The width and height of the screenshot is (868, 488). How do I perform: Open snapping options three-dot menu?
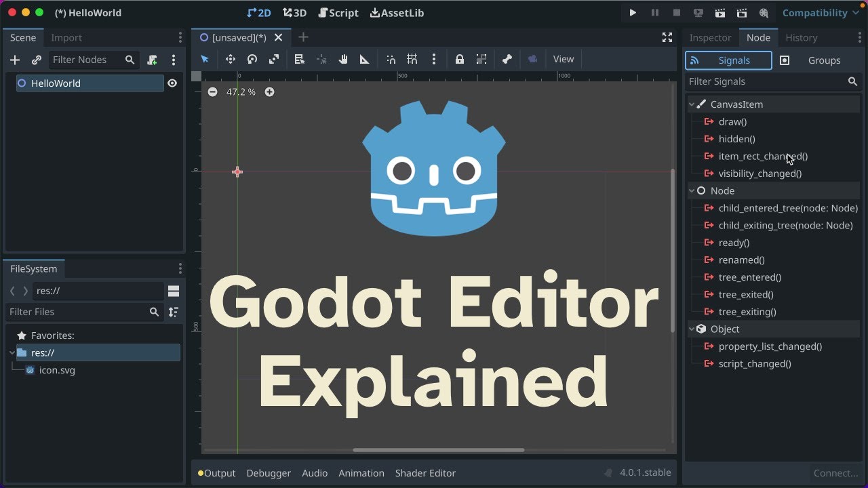pyautogui.click(x=434, y=60)
